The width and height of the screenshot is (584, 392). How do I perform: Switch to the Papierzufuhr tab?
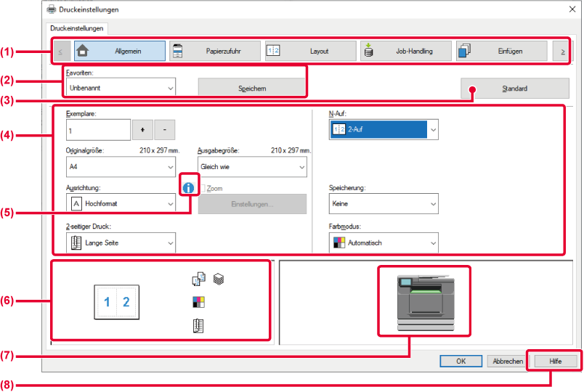[x=214, y=52]
